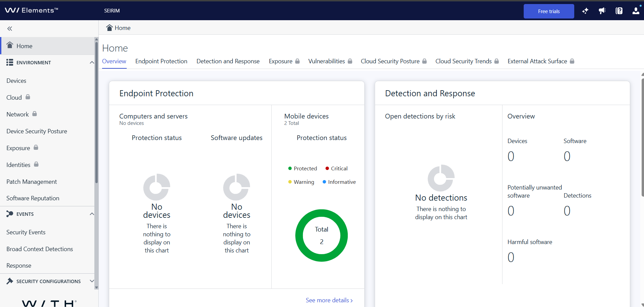Image resolution: width=644 pixels, height=307 pixels.
Task: Click lock icon on Cloud Security Trends tab
Action: [x=496, y=61]
